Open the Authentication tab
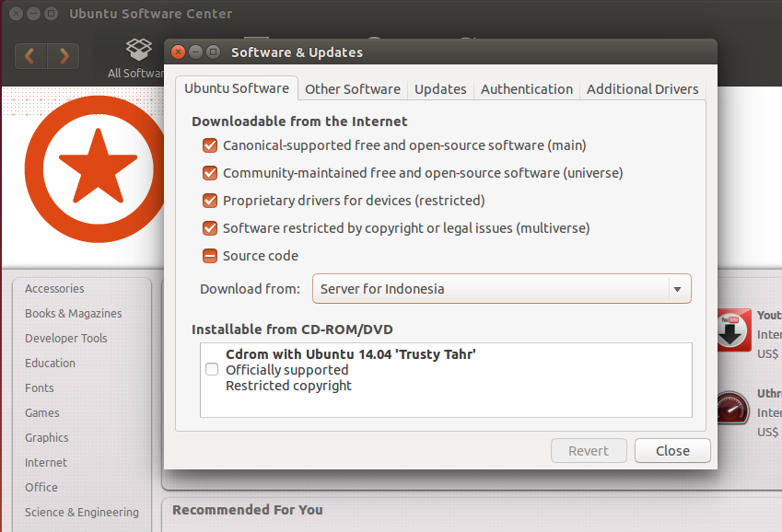The width and height of the screenshot is (782, 532). [x=527, y=89]
